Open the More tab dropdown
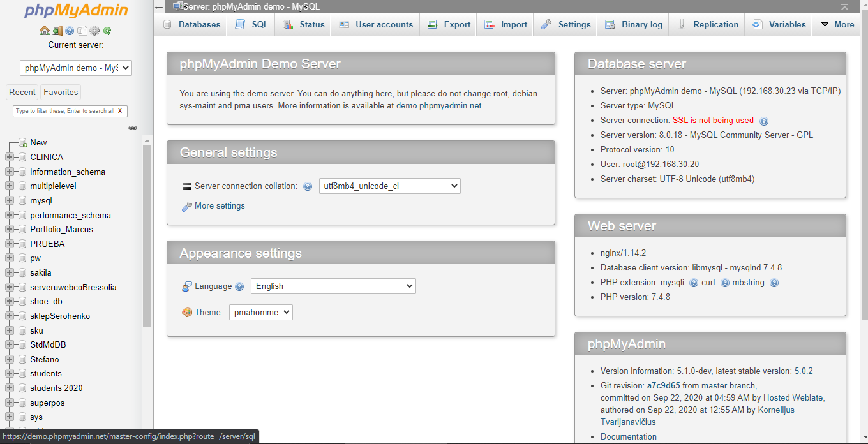868x444 pixels. (x=837, y=25)
